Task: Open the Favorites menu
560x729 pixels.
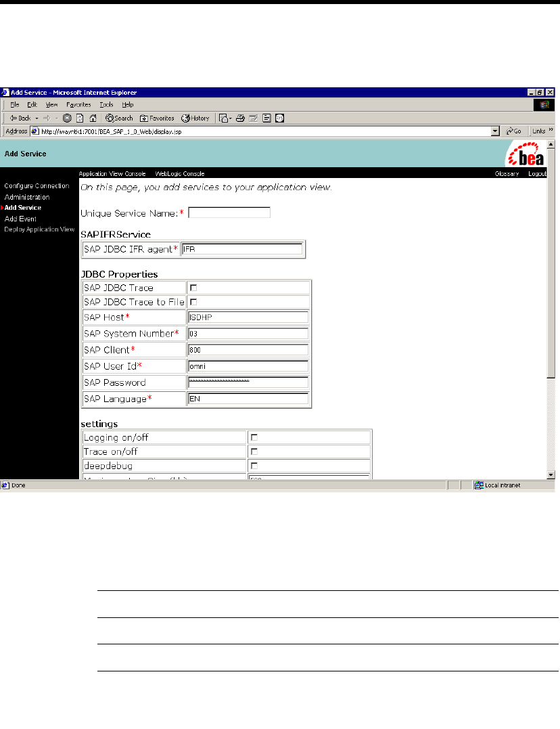Action: coord(78,105)
